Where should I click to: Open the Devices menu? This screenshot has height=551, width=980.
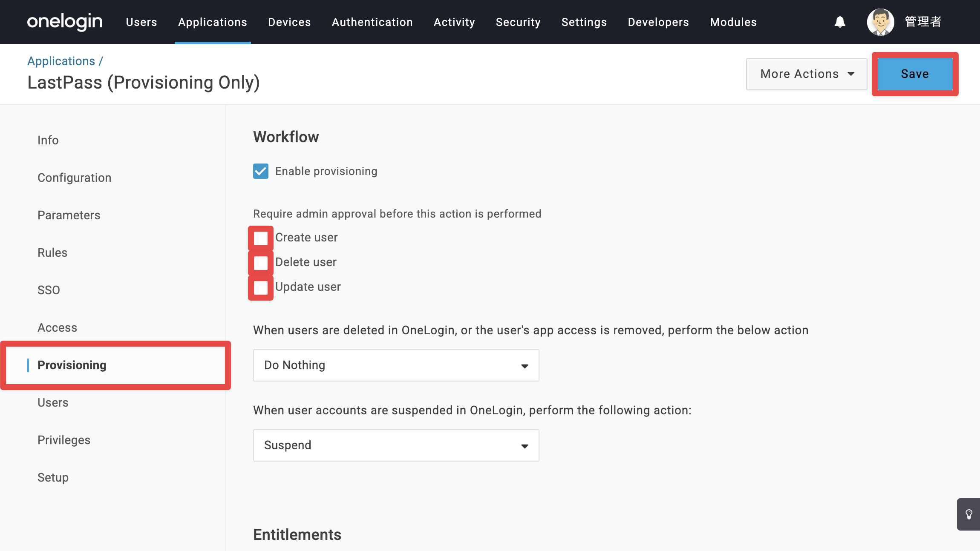289,22
